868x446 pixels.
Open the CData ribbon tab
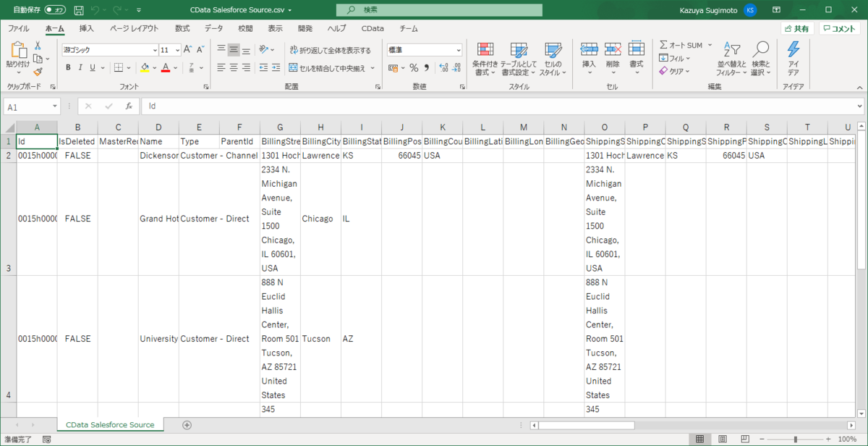click(x=373, y=28)
